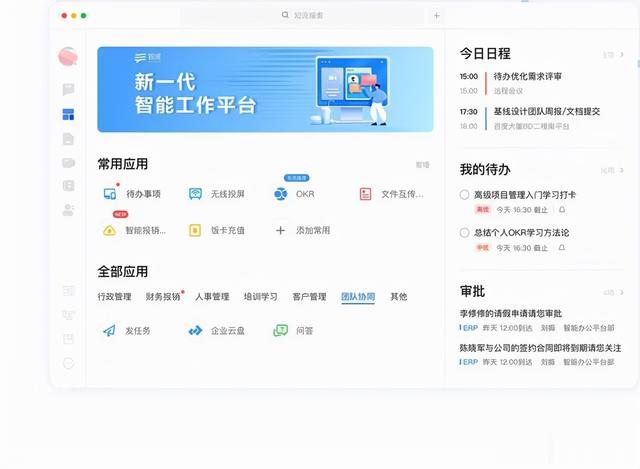Click the 新一代智能工作平台 banner
Viewport: 640px width, 469px height.
(x=265, y=89)
